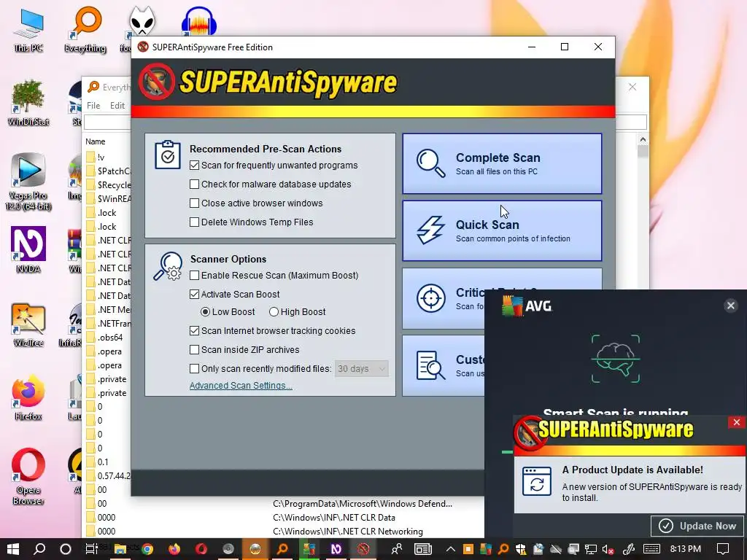Open the touch keyboard tray icon
747x560 pixels.
click(x=651, y=549)
